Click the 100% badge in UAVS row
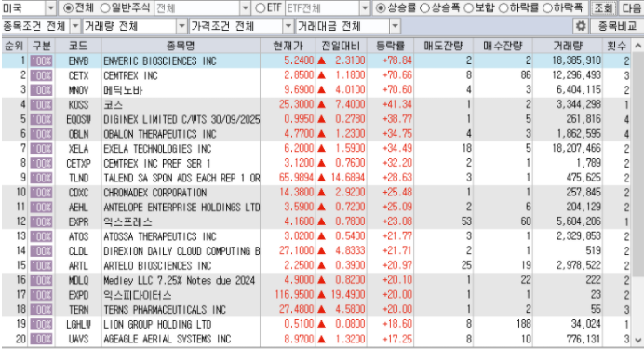 click(42, 339)
